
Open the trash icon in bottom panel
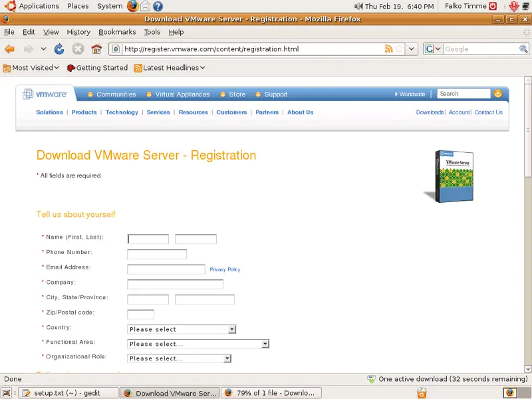422,393
